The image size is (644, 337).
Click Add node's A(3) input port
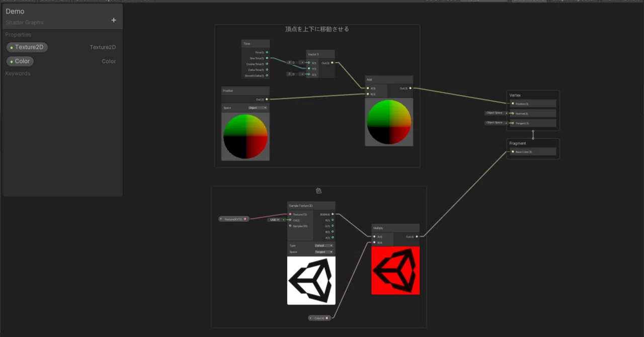[x=368, y=89]
